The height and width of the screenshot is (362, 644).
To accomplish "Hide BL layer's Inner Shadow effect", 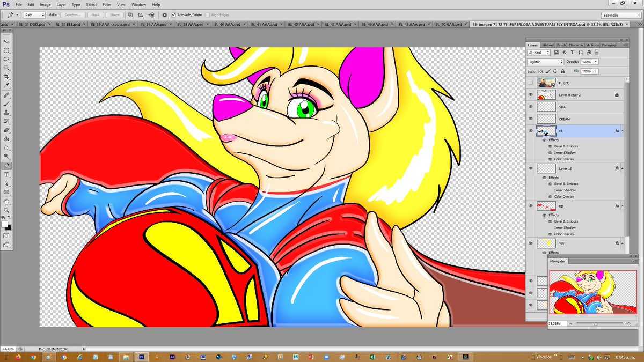I will coord(550,153).
